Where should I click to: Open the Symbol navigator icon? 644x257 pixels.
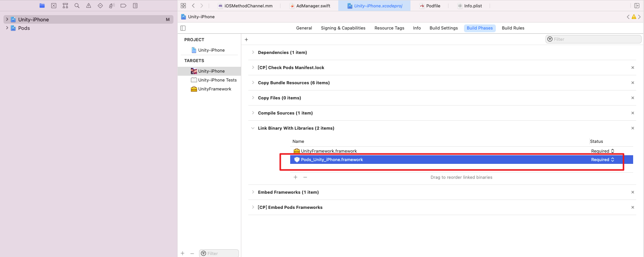click(65, 6)
